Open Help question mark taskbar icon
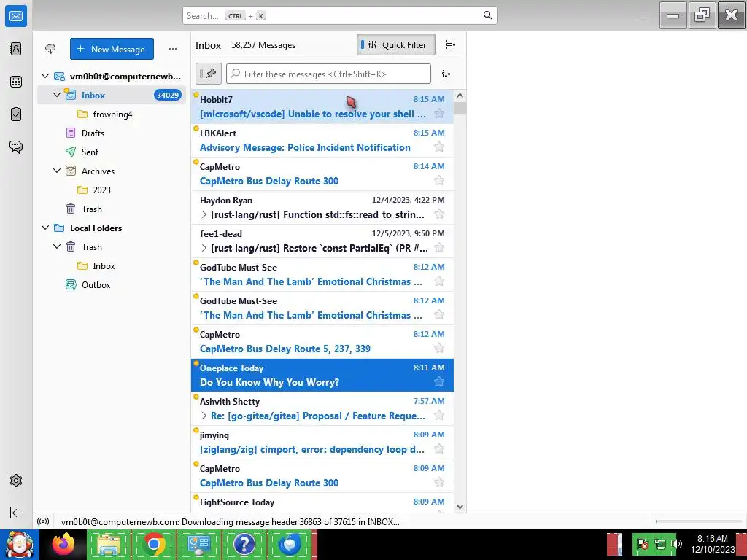Viewport: 747px width, 560px height. (x=244, y=544)
